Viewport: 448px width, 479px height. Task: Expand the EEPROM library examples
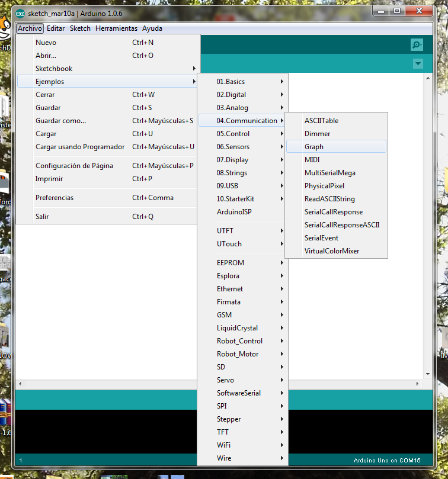242,263
